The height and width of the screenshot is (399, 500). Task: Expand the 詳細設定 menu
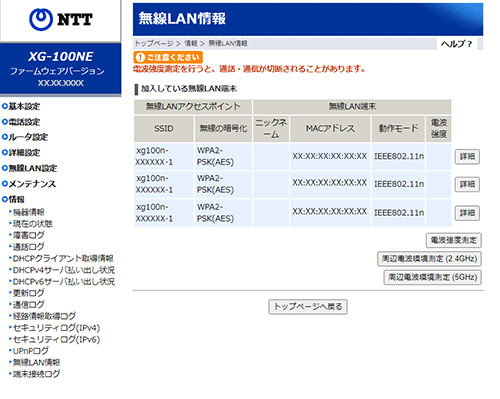pos(21,153)
